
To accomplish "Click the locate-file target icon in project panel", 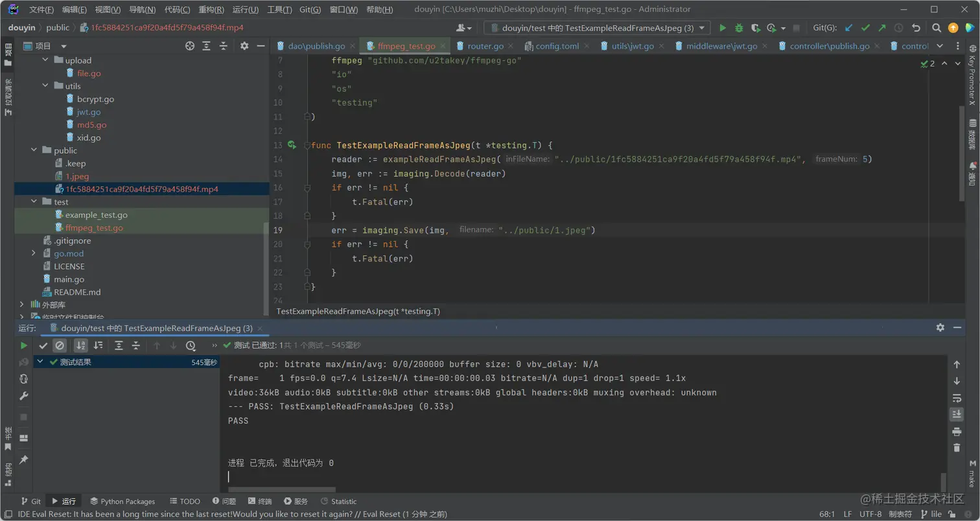I will (189, 46).
